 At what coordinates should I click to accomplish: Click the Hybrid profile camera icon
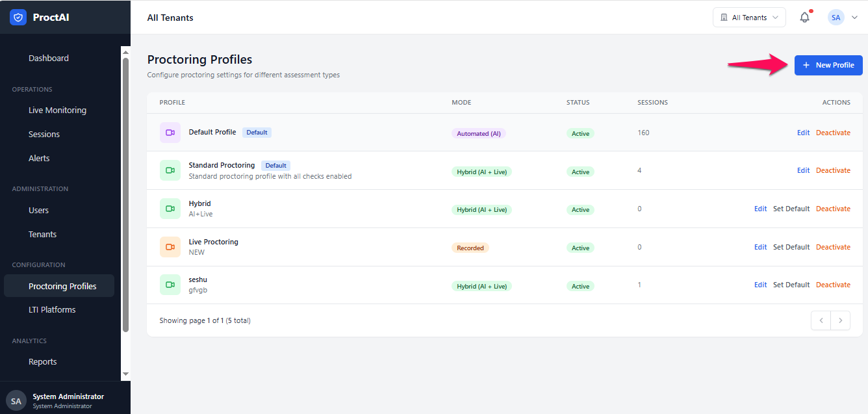(x=170, y=209)
